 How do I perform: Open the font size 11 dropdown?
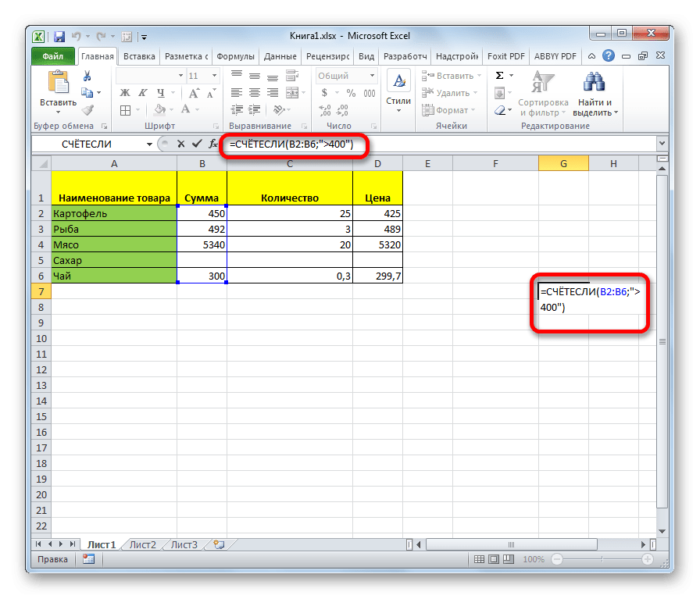point(215,76)
